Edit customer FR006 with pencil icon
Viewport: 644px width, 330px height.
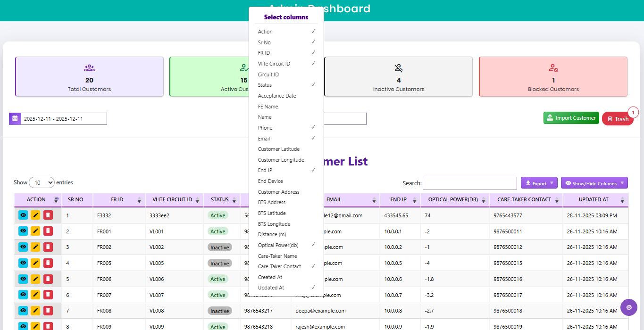pyautogui.click(x=35, y=279)
